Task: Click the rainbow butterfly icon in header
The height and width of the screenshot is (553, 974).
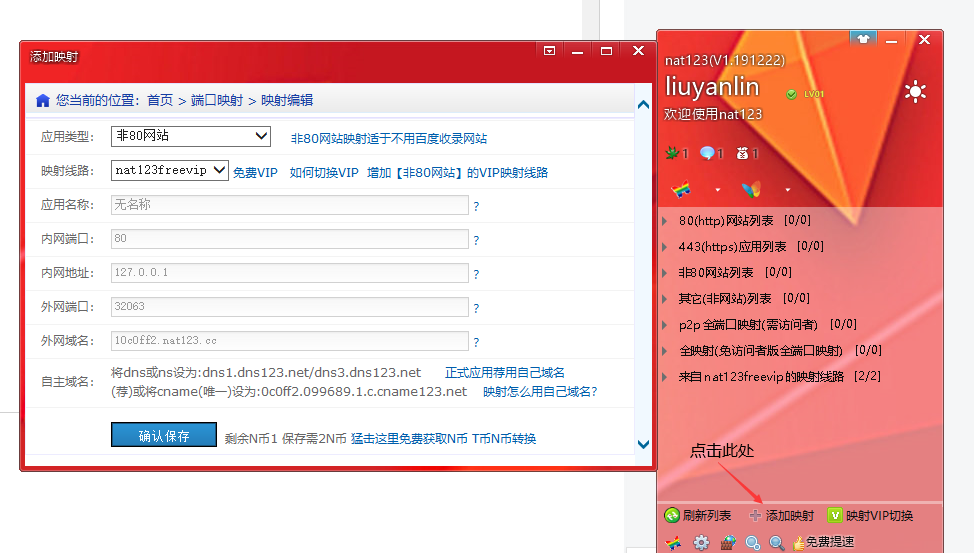Action: pos(681,189)
